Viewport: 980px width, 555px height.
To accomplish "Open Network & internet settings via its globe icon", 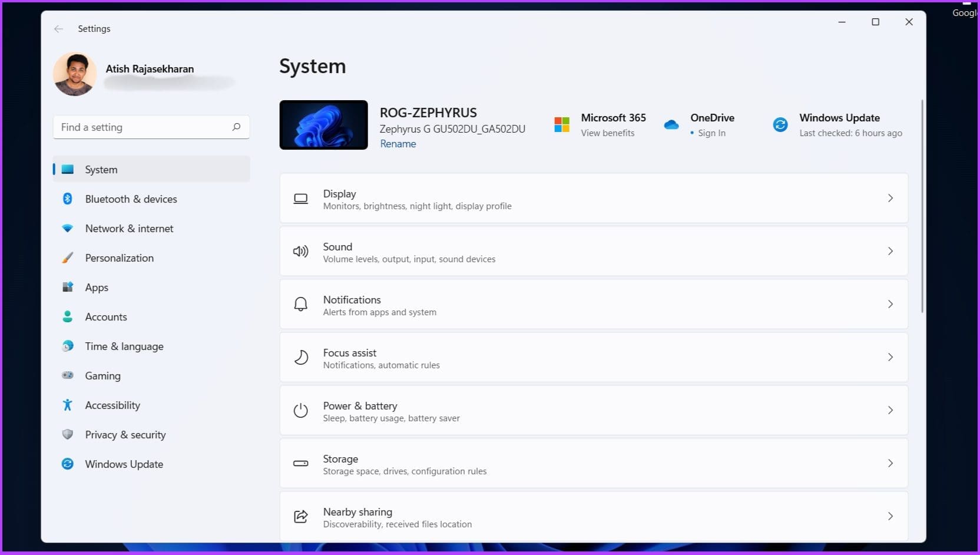I will click(x=68, y=228).
